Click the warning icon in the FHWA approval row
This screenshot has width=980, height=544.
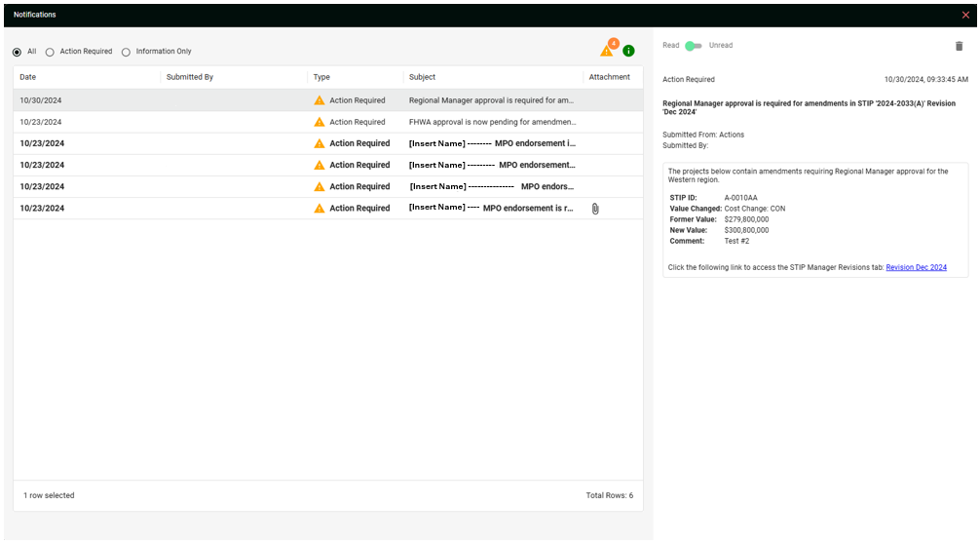[320, 122]
